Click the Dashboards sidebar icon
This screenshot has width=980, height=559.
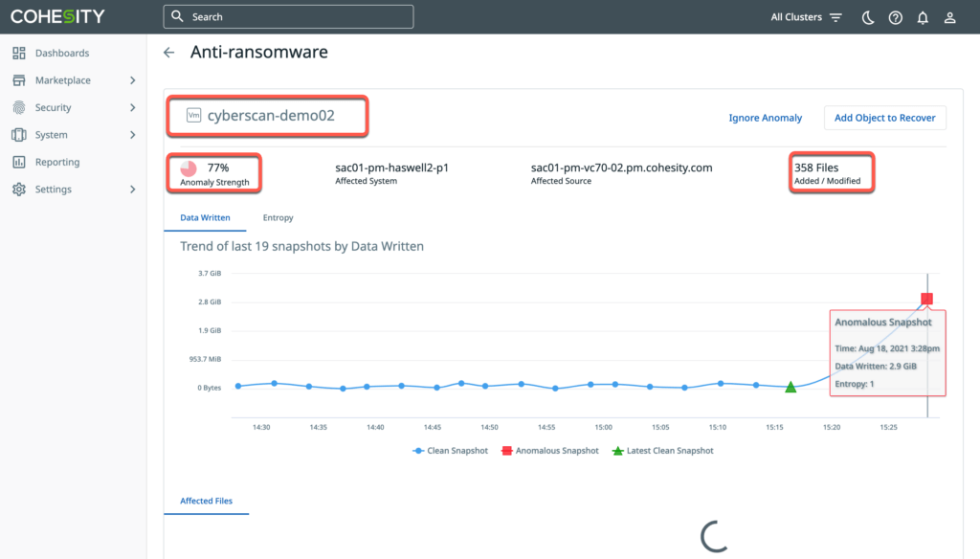click(x=19, y=54)
